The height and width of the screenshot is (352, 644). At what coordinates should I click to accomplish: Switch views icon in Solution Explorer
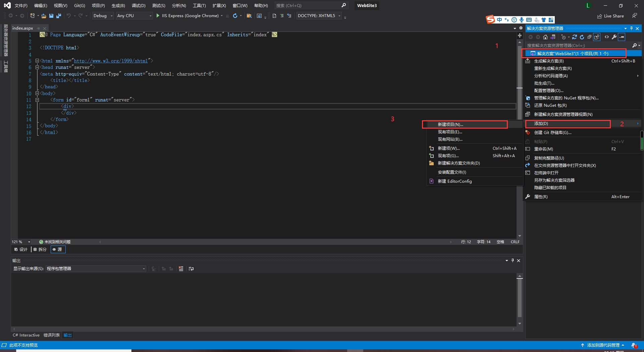553,37
